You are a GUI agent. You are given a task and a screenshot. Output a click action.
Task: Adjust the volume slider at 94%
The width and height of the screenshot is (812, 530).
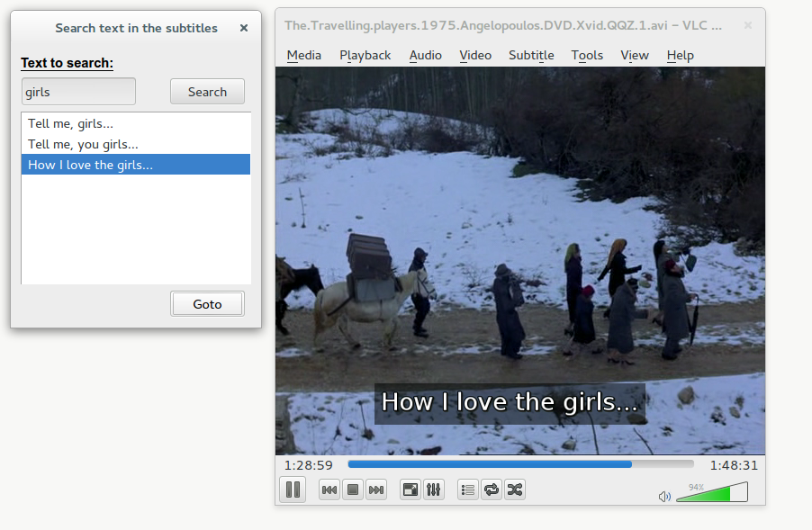tap(712, 491)
